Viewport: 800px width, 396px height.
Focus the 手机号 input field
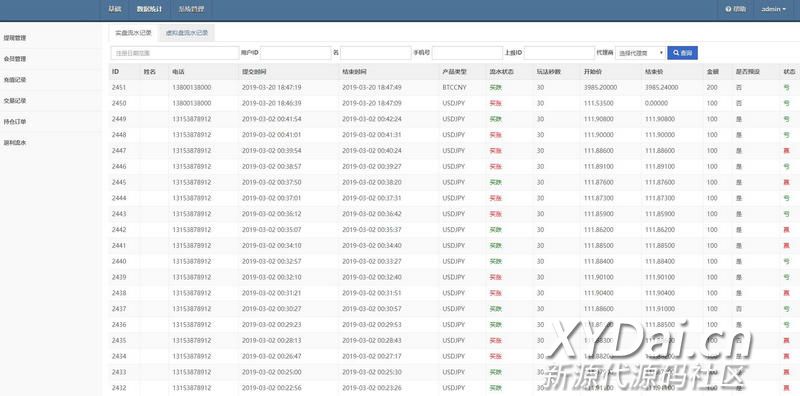pyautogui.click(x=467, y=53)
